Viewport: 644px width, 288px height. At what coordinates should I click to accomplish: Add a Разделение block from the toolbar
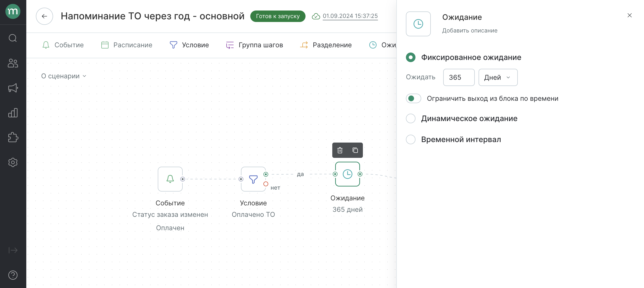point(326,45)
